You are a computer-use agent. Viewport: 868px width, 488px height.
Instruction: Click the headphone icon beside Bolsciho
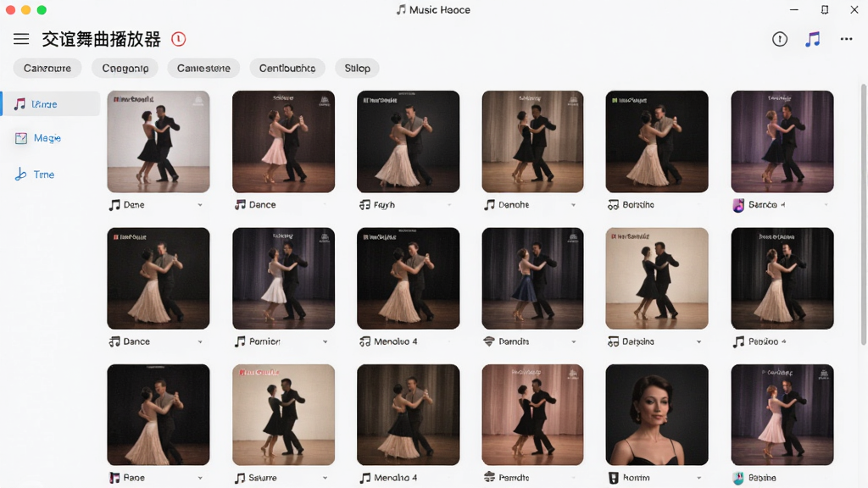(613, 205)
